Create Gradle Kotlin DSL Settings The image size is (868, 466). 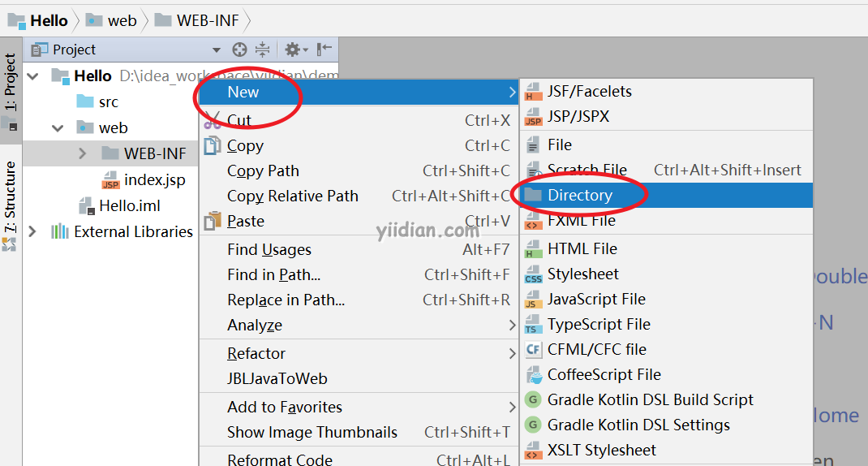coord(667,425)
